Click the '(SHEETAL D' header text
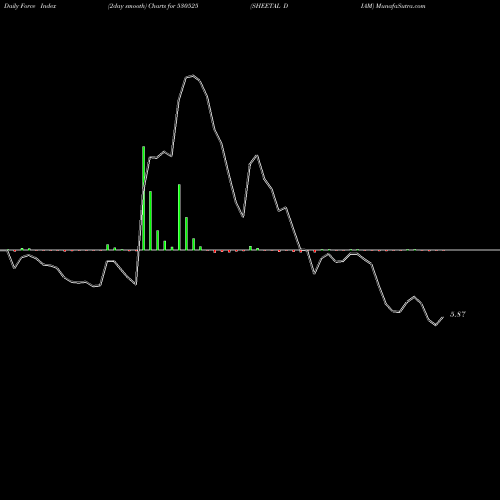 269,6
